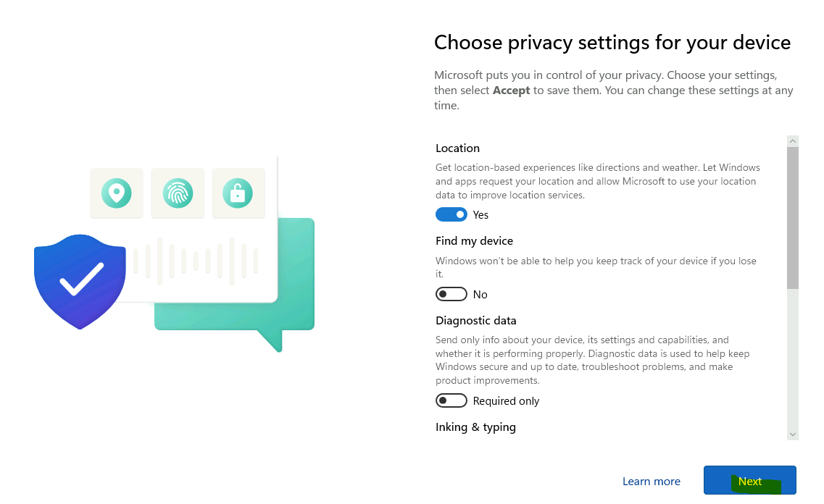
Task: Switch the Diagnostic data toggle
Action: tap(451, 400)
